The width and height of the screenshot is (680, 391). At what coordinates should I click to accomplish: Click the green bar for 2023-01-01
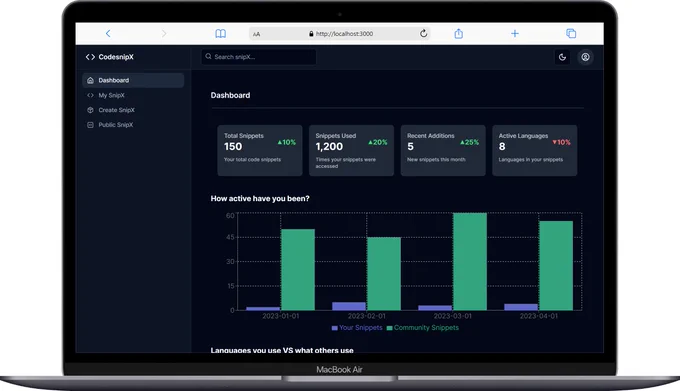[298, 270]
